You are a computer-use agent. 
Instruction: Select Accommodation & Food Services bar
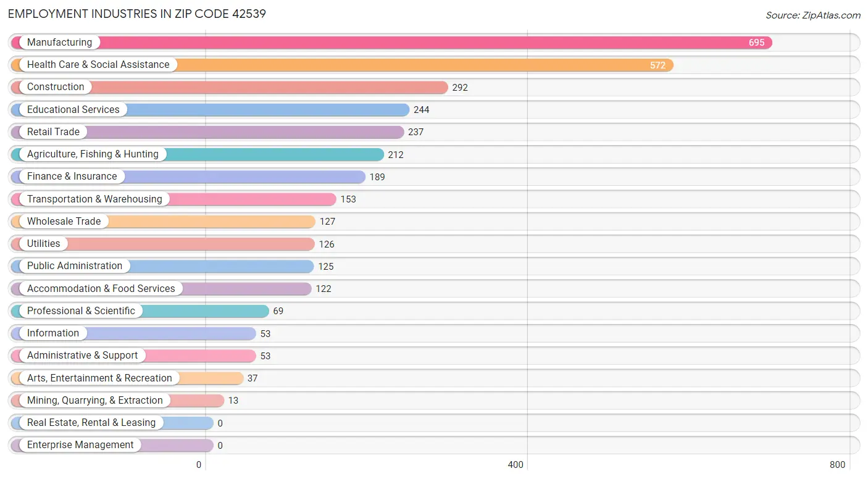(x=161, y=289)
